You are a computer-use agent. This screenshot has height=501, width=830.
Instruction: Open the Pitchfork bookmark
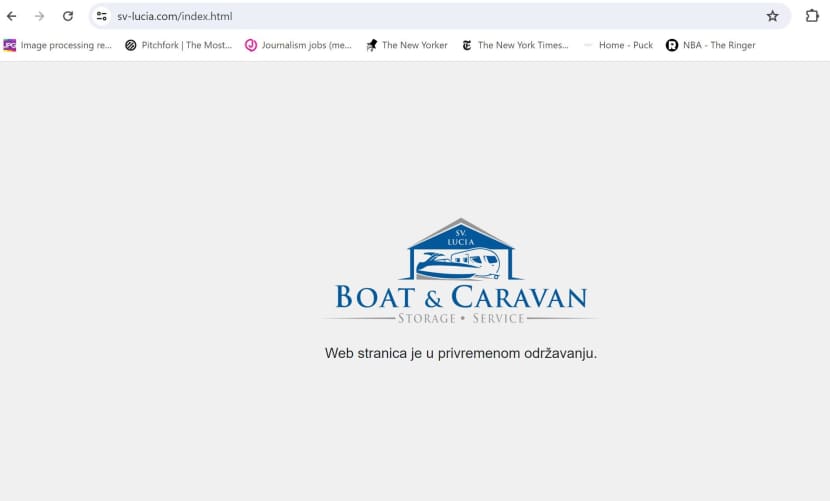tap(178, 45)
